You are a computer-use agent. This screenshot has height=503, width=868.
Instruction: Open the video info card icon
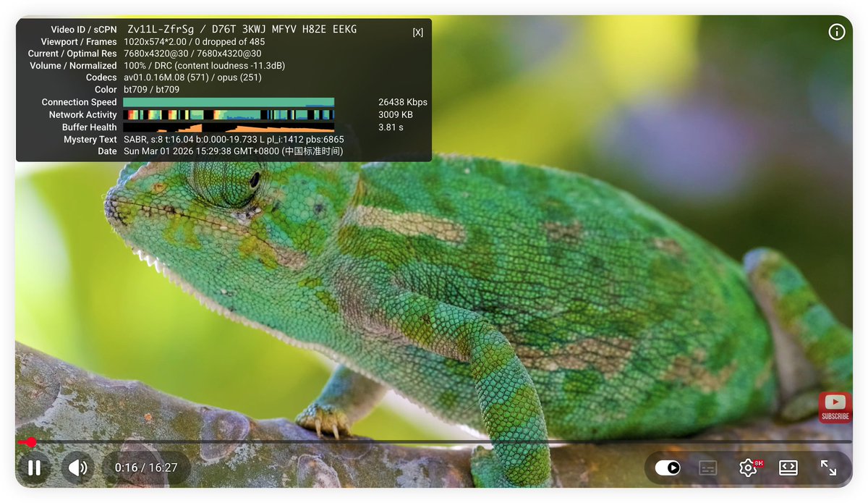pyautogui.click(x=836, y=32)
